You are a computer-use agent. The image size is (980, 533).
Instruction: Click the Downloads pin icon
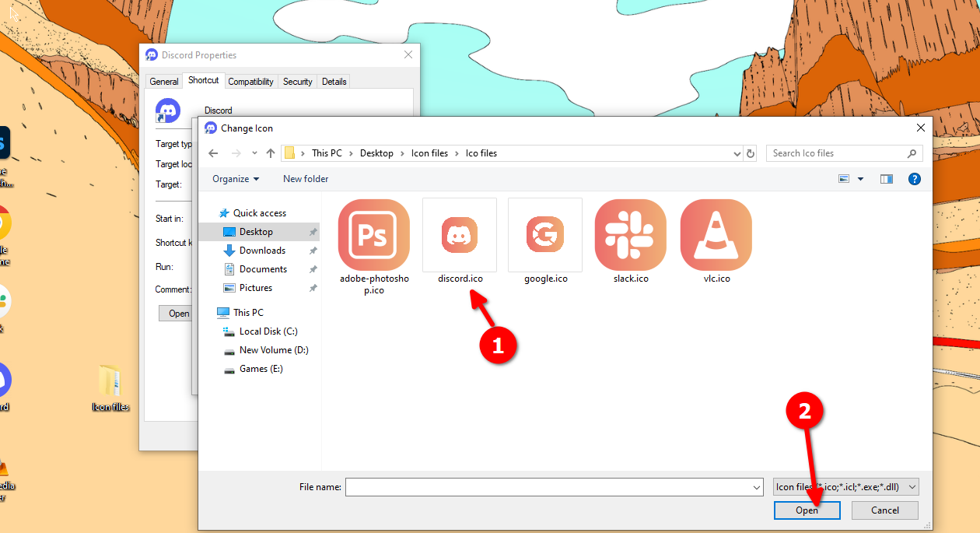point(313,251)
